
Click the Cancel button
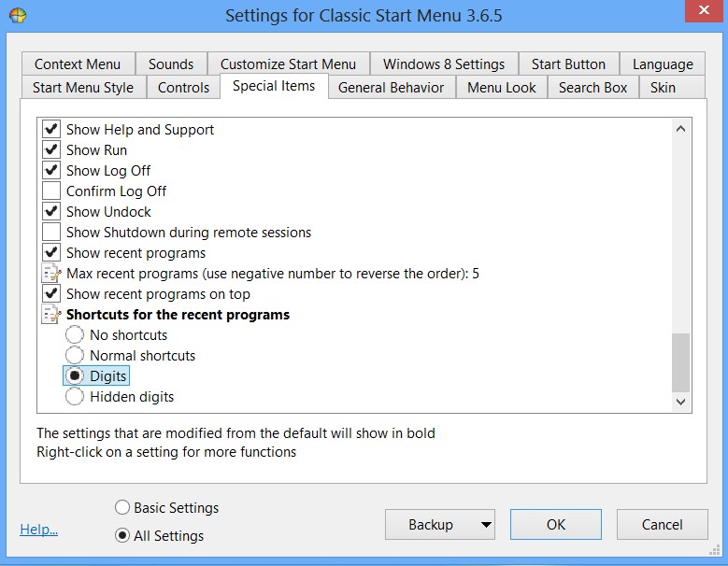point(662,525)
